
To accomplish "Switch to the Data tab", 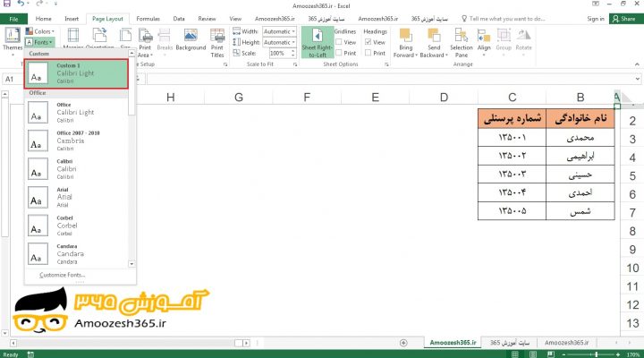I will pyautogui.click(x=179, y=19).
